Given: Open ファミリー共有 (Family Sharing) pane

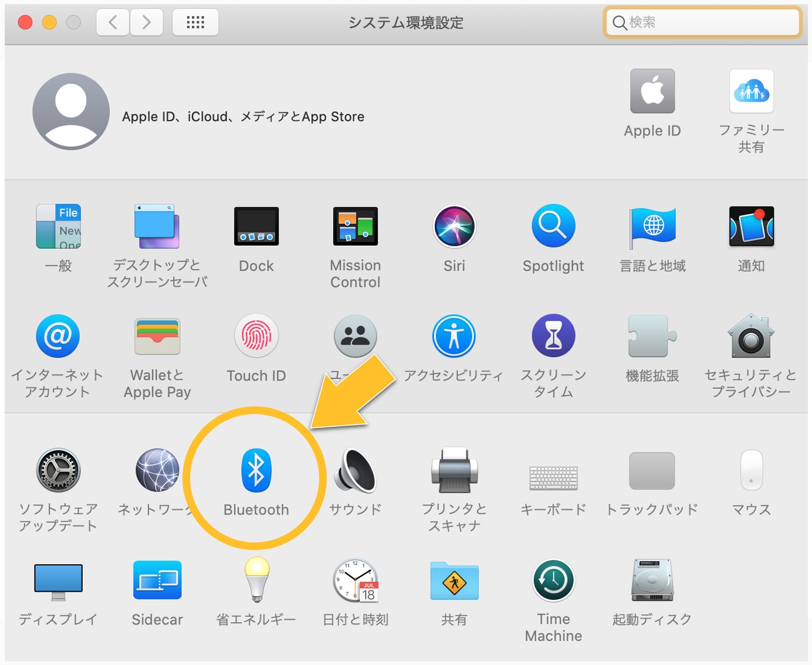Looking at the screenshot, I should coord(752,91).
